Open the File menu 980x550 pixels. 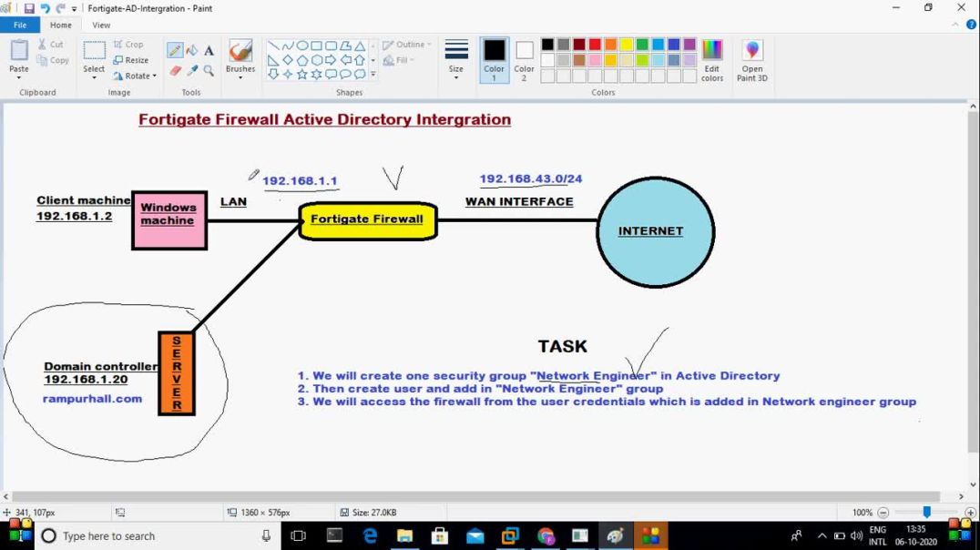(x=20, y=25)
